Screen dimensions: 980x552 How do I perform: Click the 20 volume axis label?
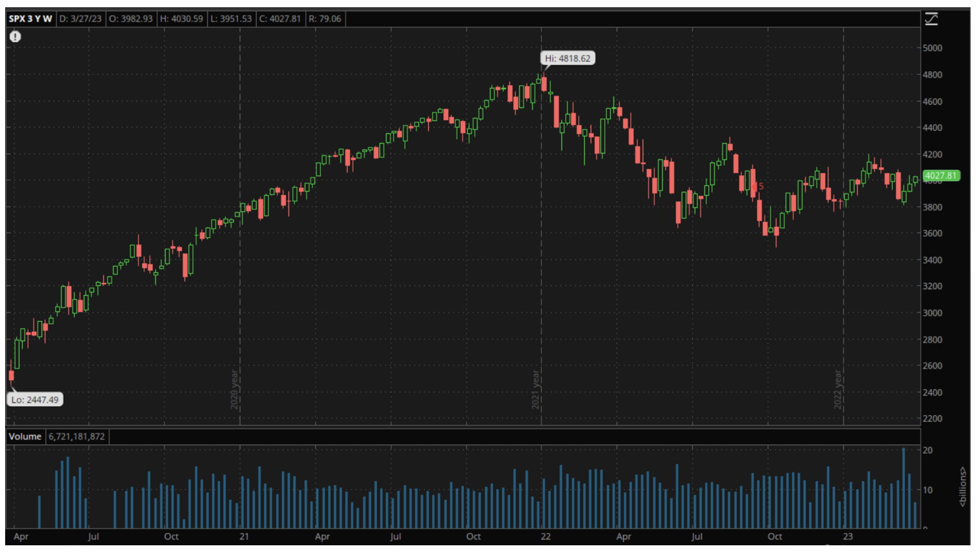(x=928, y=450)
